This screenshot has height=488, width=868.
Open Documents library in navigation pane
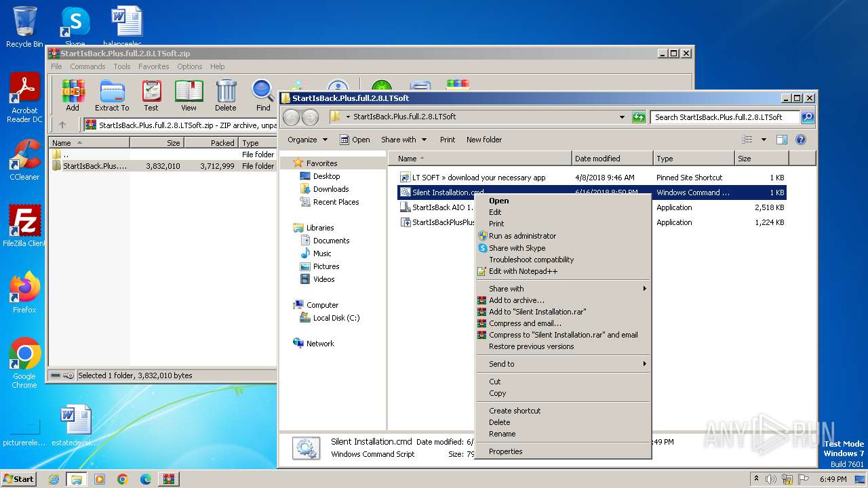331,241
